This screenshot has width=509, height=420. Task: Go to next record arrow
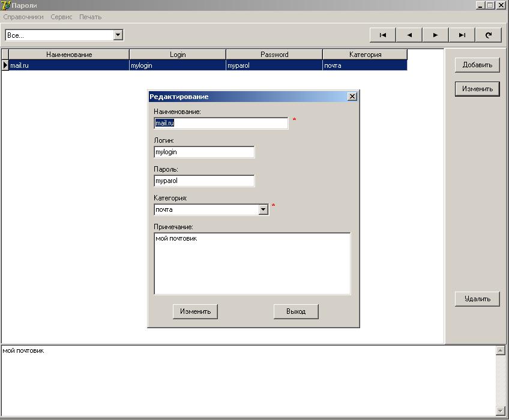point(436,35)
